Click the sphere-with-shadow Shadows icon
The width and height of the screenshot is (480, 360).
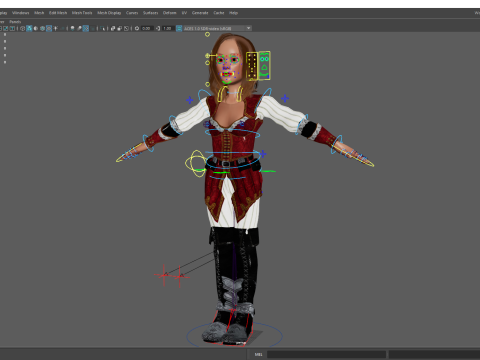click(x=72, y=28)
